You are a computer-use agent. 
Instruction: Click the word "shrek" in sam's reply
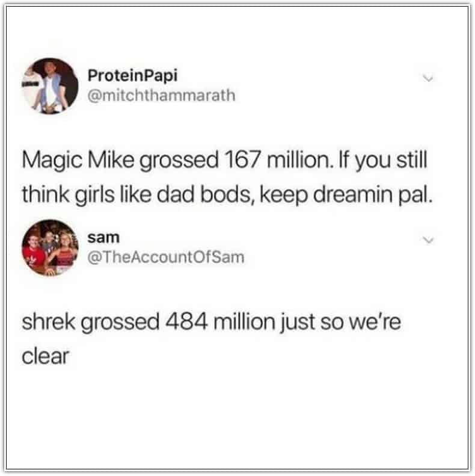click(x=49, y=322)
